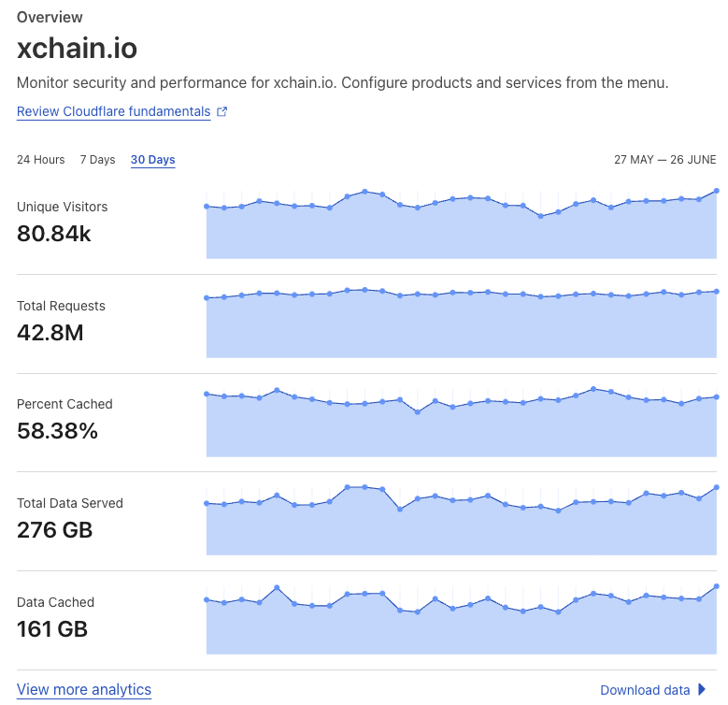Screen dimensions: 728x705
Task: Click the last data point on Data Cached chart
Action: (x=717, y=586)
